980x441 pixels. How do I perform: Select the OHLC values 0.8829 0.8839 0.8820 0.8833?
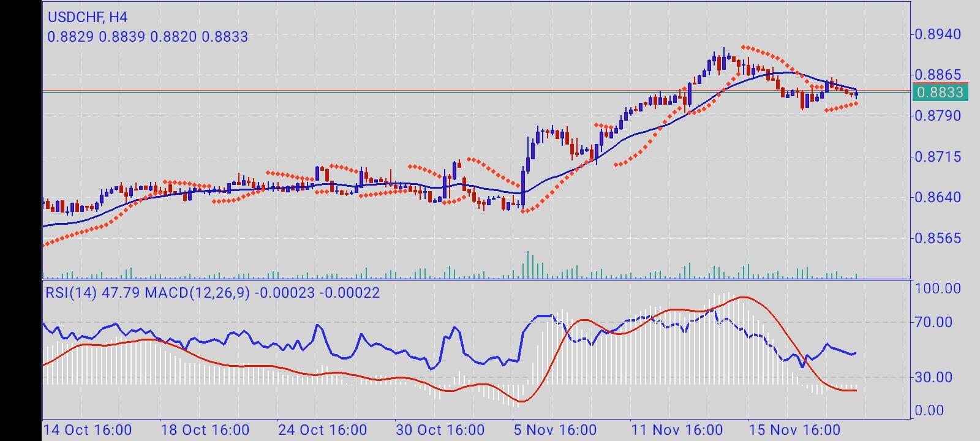point(148,37)
